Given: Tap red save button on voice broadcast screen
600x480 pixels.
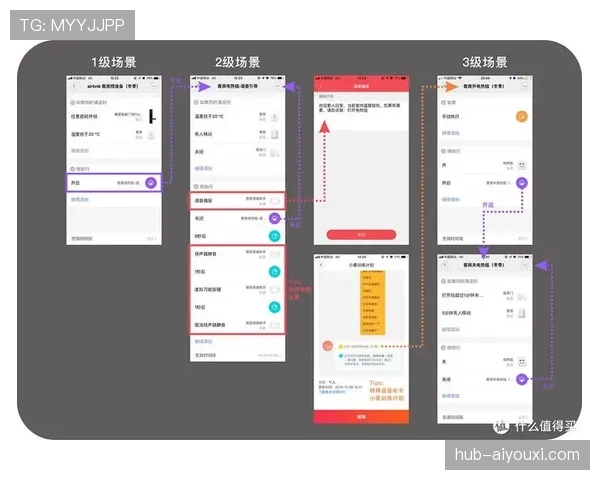Looking at the screenshot, I should pyautogui.click(x=361, y=235).
